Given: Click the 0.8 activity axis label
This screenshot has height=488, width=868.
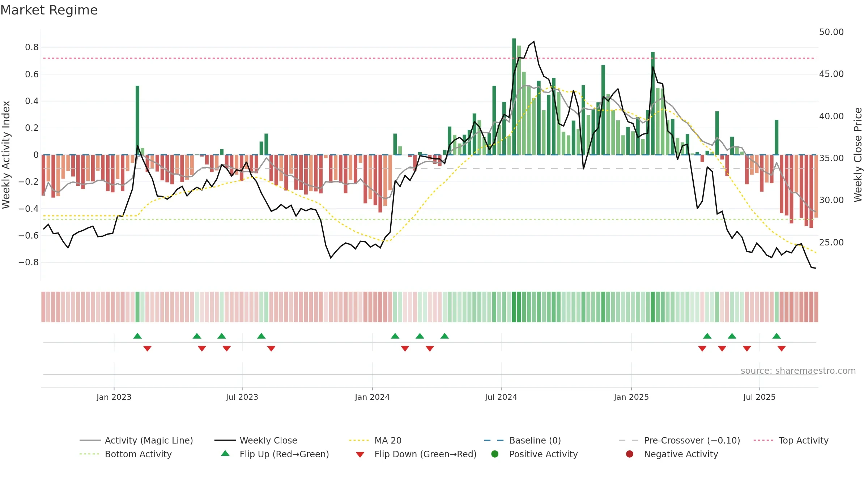Looking at the screenshot, I should click(32, 47).
